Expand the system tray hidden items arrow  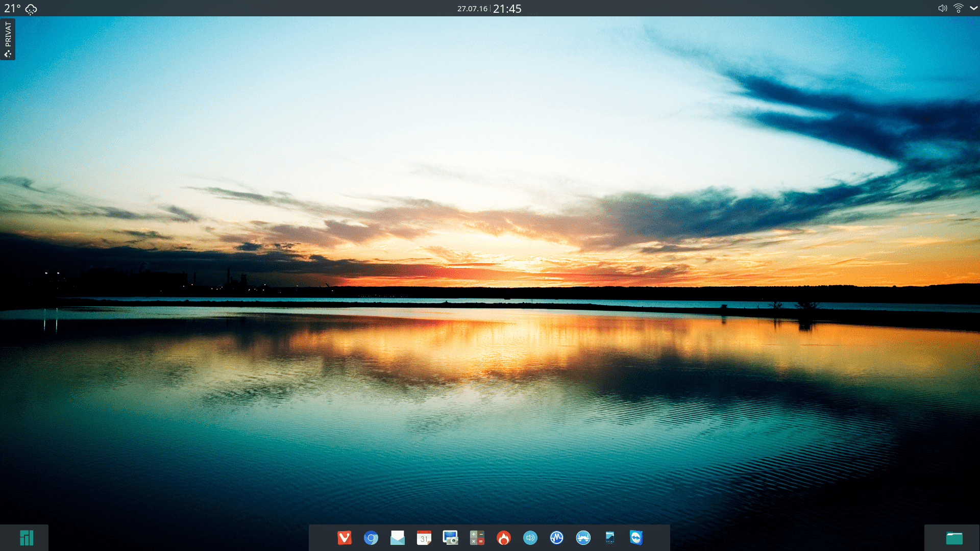973,8
